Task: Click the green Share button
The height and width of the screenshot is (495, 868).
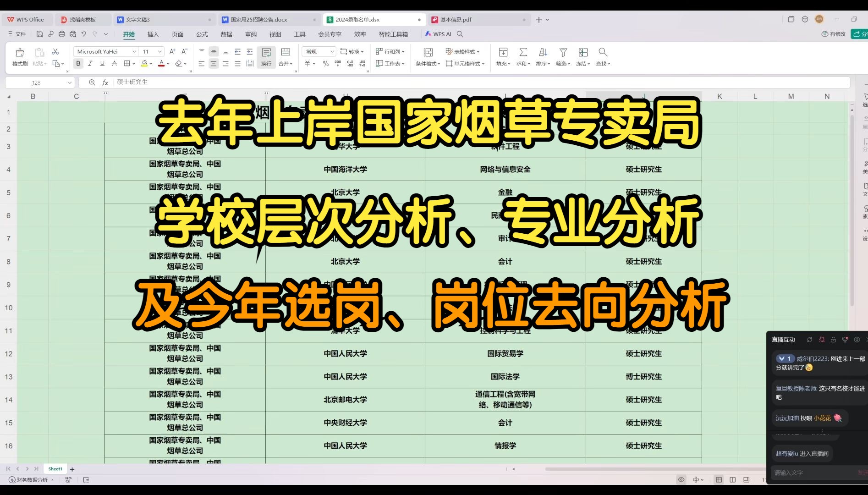Action: [860, 34]
